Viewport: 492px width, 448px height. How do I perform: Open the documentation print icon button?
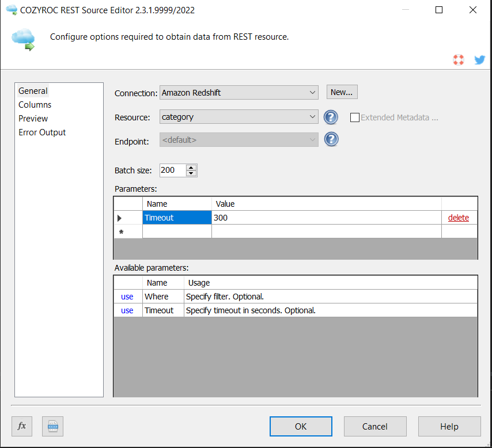pos(53,426)
